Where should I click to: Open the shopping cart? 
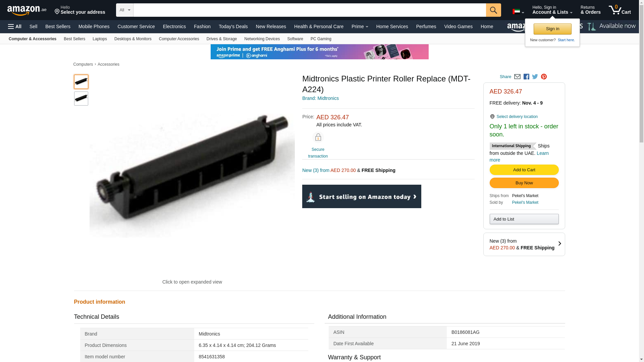point(620,10)
